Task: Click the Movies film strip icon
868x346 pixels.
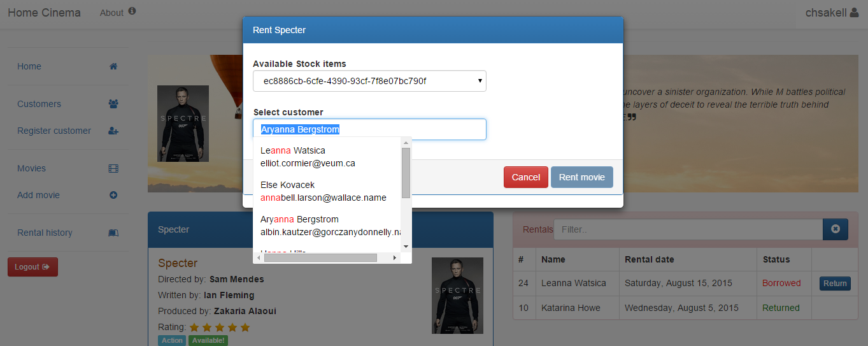Action: coord(113,168)
